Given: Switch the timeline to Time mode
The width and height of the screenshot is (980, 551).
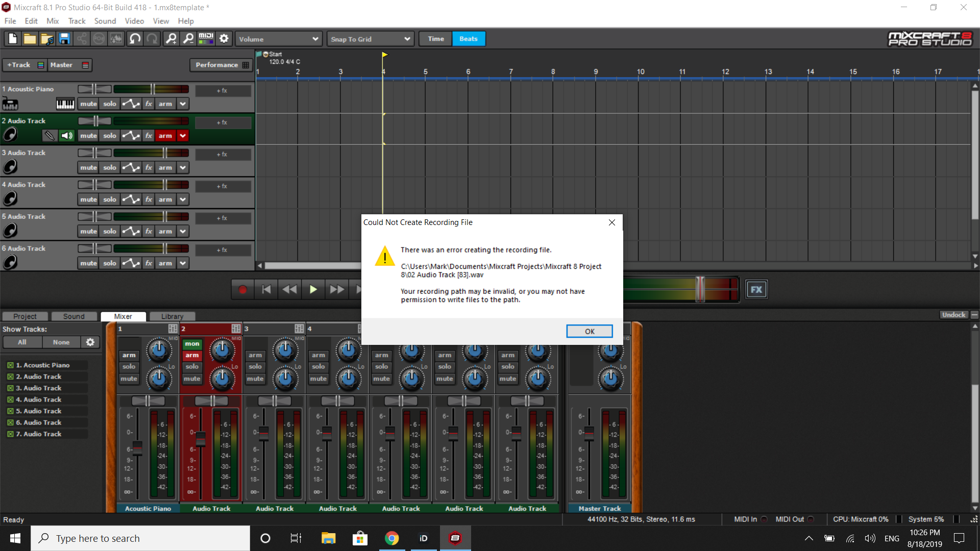Looking at the screenshot, I should (436, 39).
